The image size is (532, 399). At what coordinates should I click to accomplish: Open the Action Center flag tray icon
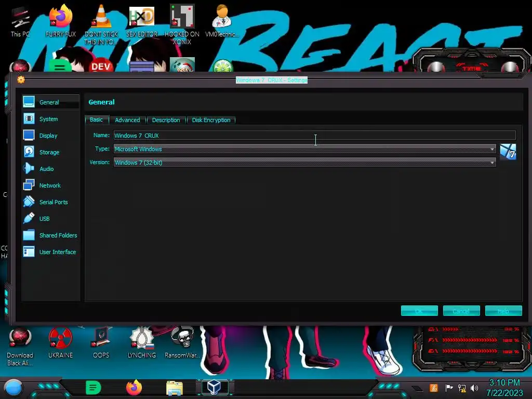(449, 388)
